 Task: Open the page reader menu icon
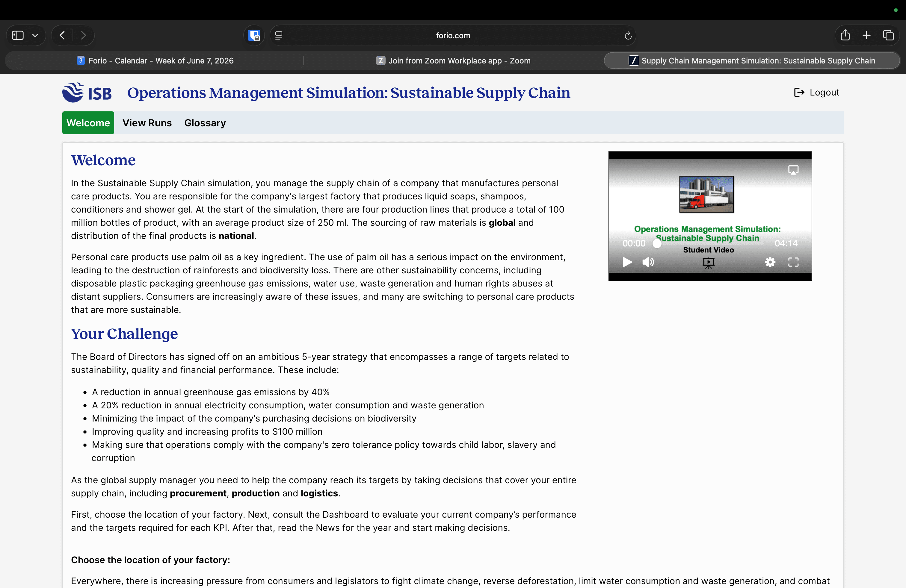coord(279,35)
